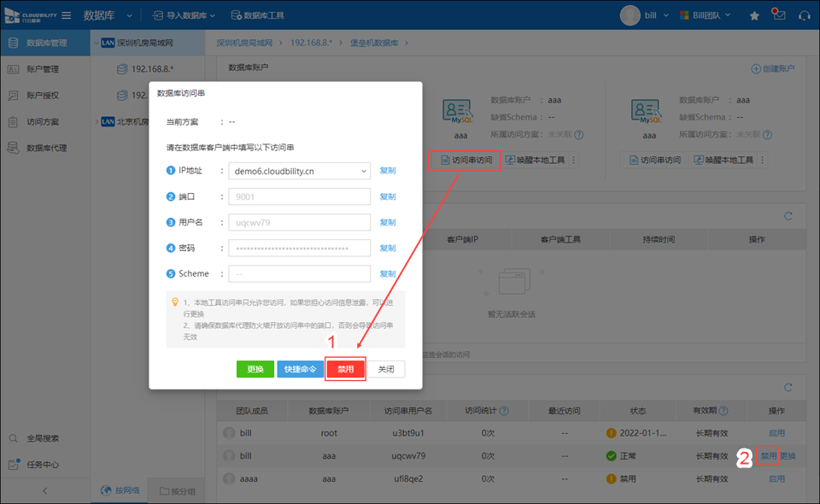Open 账户授权 in the left sidebar
Screen dimensions: 820x504
43,96
